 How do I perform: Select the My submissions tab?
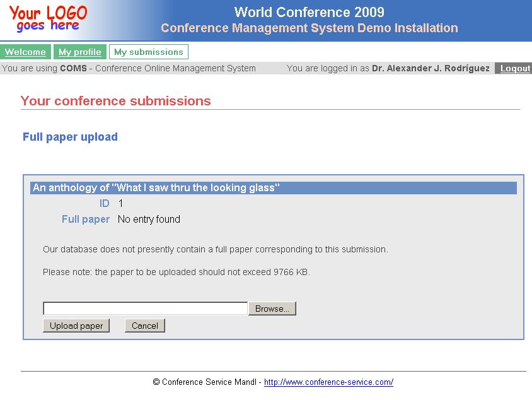coord(149,52)
